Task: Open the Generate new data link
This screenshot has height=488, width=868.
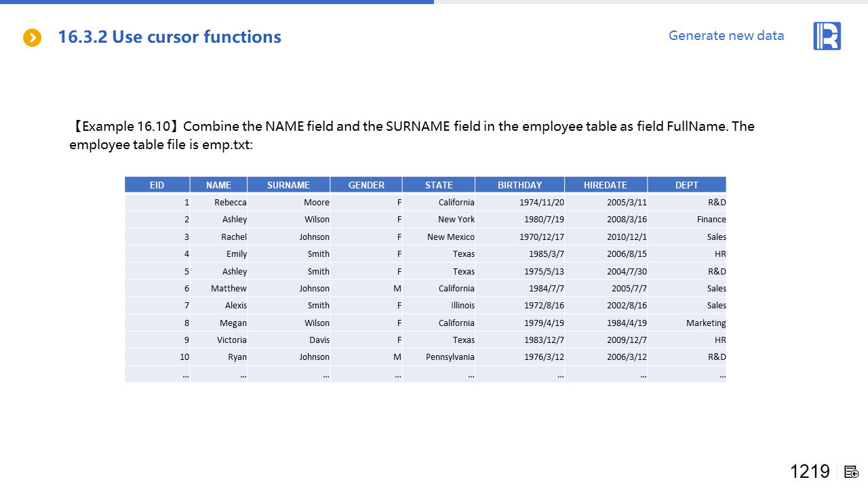Action: pyautogui.click(x=726, y=36)
